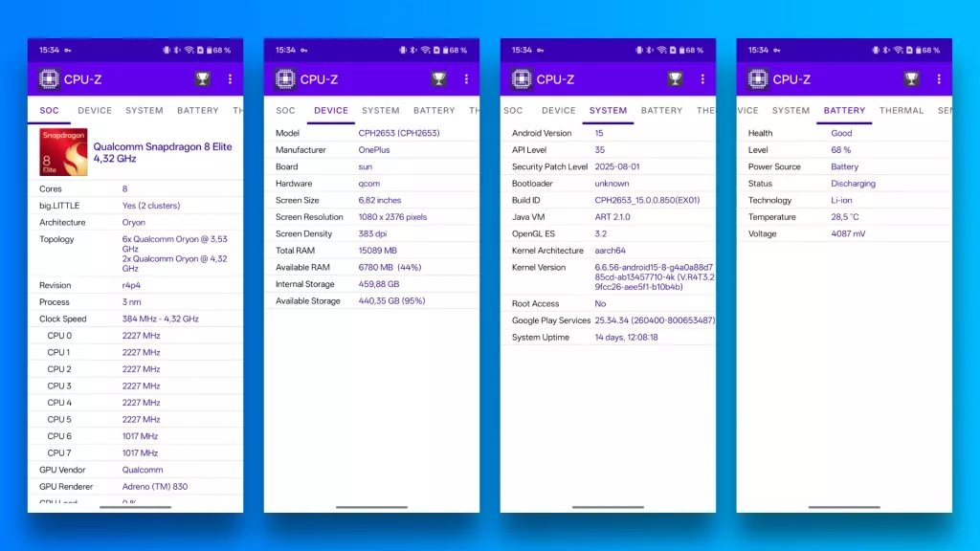Tap the battery Status value Discharging
This screenshot has width=980, height=551.
[853, 184]
